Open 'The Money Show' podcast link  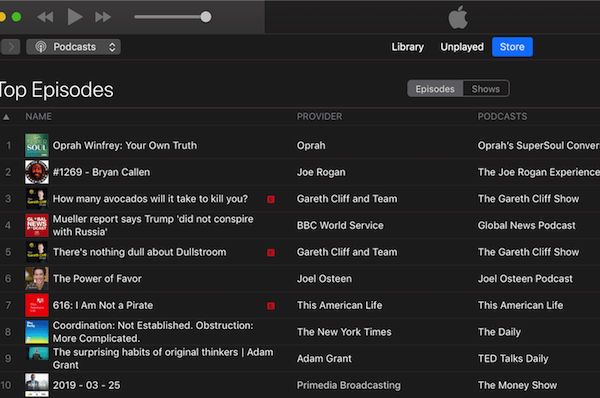click(517, 385)
